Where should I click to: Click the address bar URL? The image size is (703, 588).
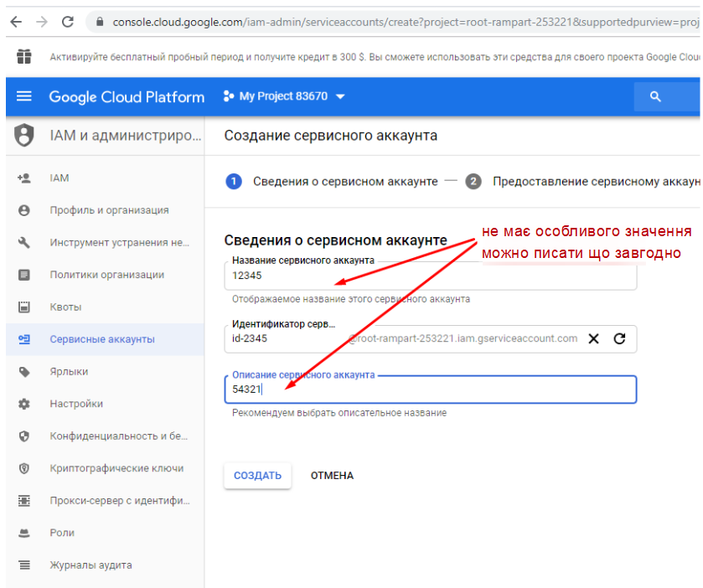(x=406, y=22)
